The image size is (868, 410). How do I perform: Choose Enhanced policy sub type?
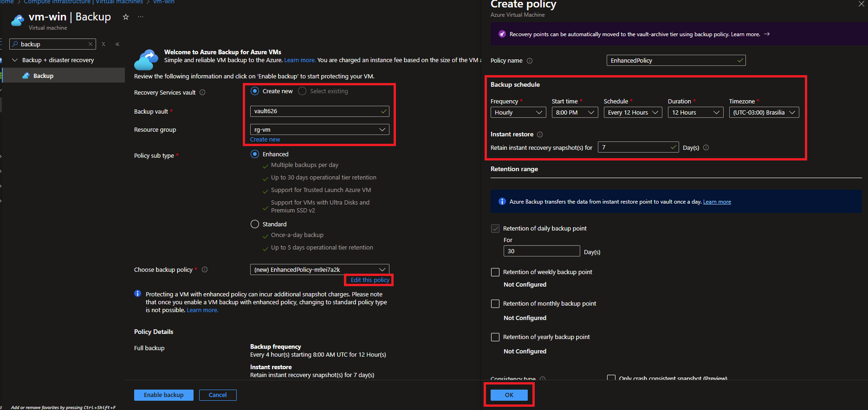click(255, 154)
